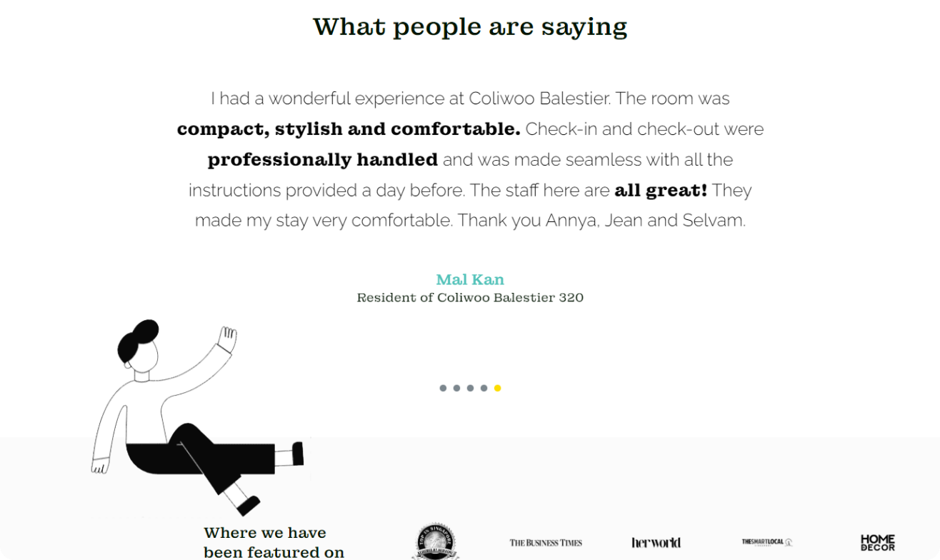Click the Where we have been featured on text
Viewport: 940px width, 560px height.
pyautogui.click(x=274, y=542)
